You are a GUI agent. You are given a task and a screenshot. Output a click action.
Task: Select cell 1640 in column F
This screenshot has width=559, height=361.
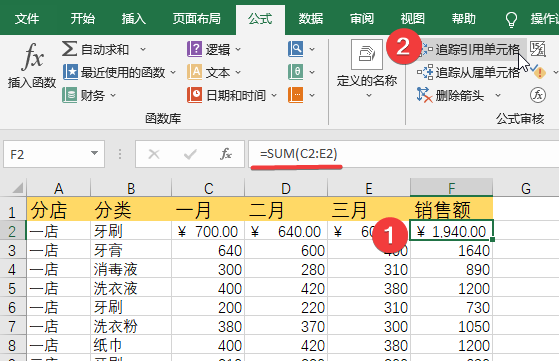451,251
